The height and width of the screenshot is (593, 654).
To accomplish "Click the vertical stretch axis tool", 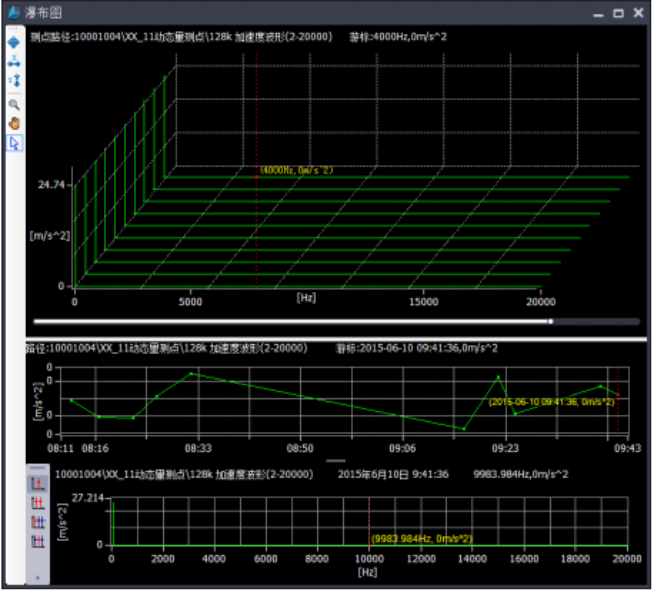I will (14, 79).
